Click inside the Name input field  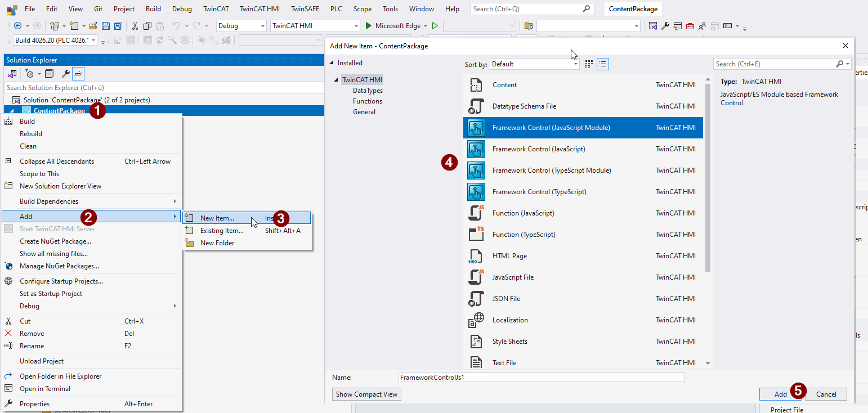pyautogui.click(x=540, y=376)
